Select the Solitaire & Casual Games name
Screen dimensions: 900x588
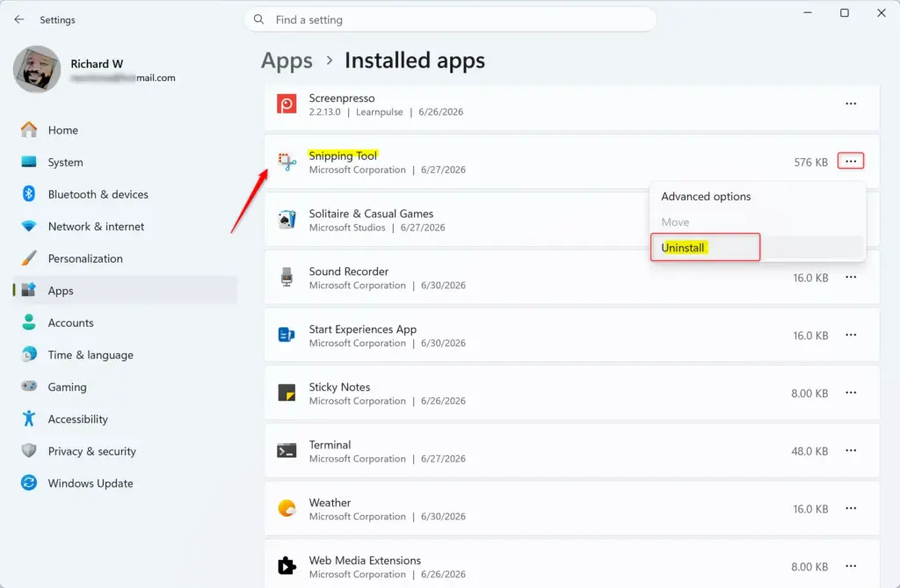click(x=371, y=214)
